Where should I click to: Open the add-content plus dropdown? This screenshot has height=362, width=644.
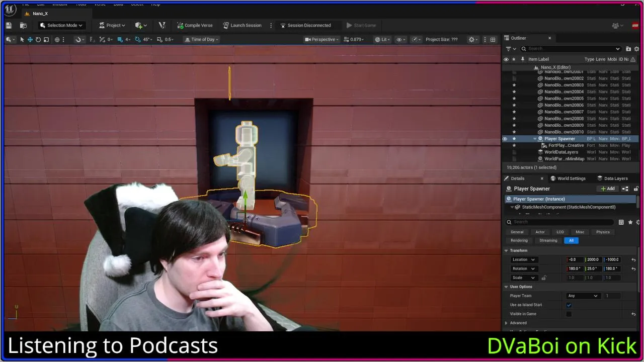[141, 25]
